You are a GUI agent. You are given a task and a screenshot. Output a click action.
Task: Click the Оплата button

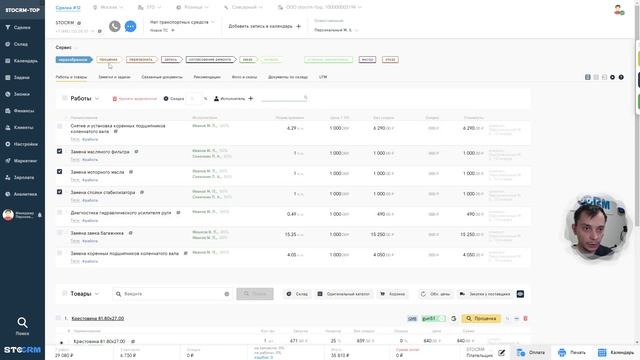pyautogui.click(x=531, y=353)
